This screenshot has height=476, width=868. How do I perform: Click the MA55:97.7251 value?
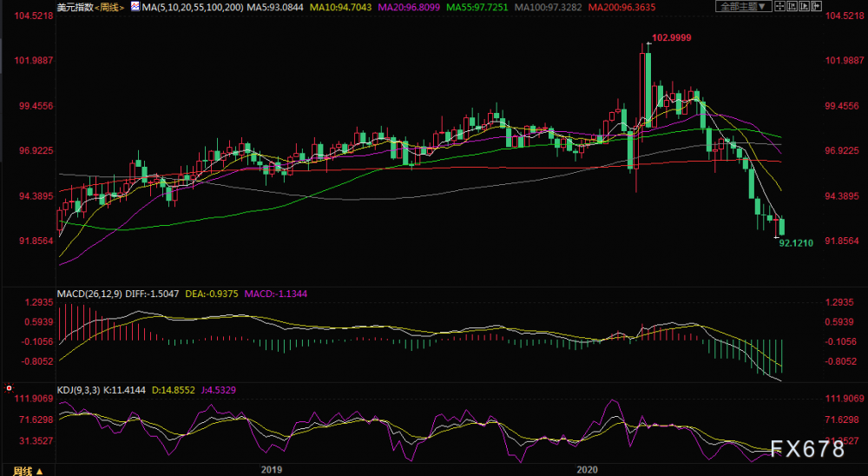coord(477,7)
